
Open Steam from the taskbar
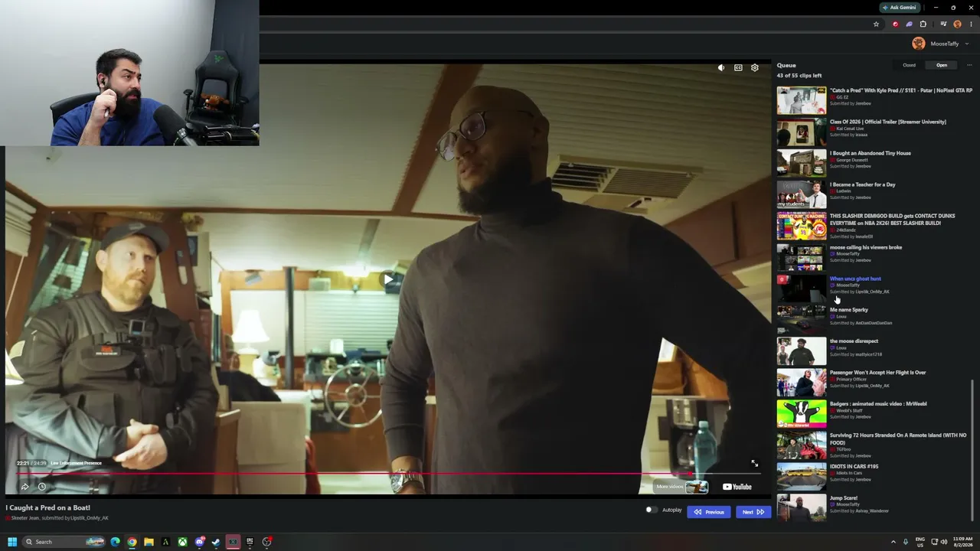pyautogui.click(x=216, y=542)
